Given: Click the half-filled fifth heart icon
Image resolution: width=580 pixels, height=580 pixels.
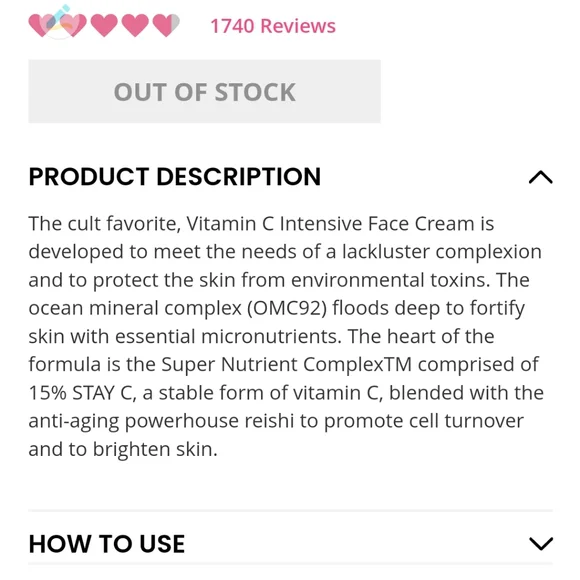Looking at the screenshot, I should pyautogui.click(x=166, y=26).
